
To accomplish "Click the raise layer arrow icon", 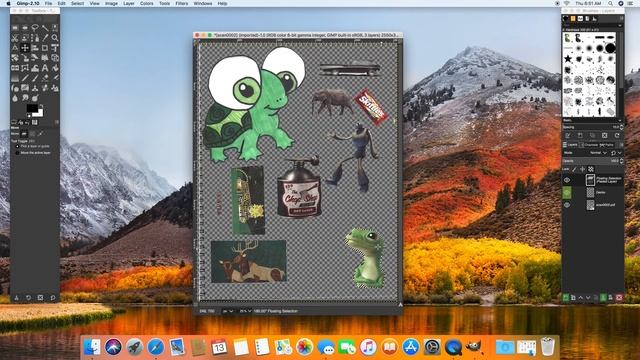I will [581, 298].
